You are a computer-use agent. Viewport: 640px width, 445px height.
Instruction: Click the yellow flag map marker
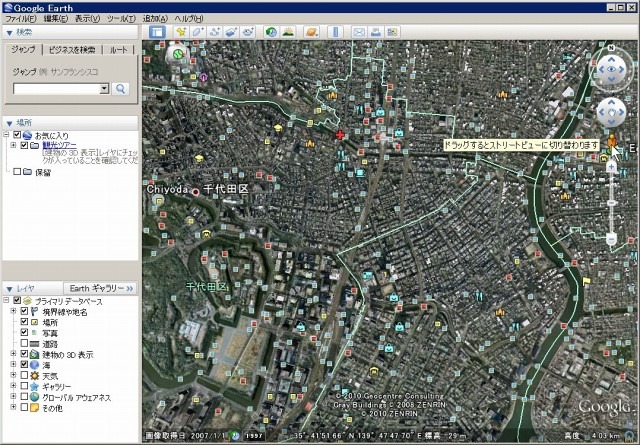click(587, 281)
